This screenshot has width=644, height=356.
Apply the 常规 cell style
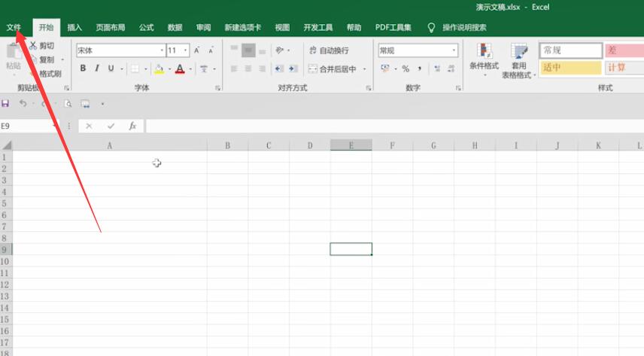click(571, 50)
